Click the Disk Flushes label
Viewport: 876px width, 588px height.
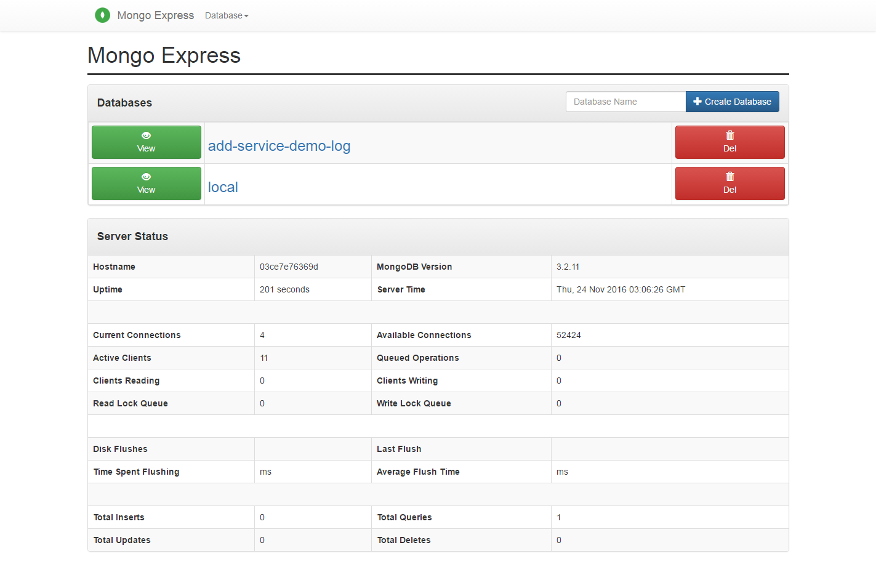(x=120, y=449)
